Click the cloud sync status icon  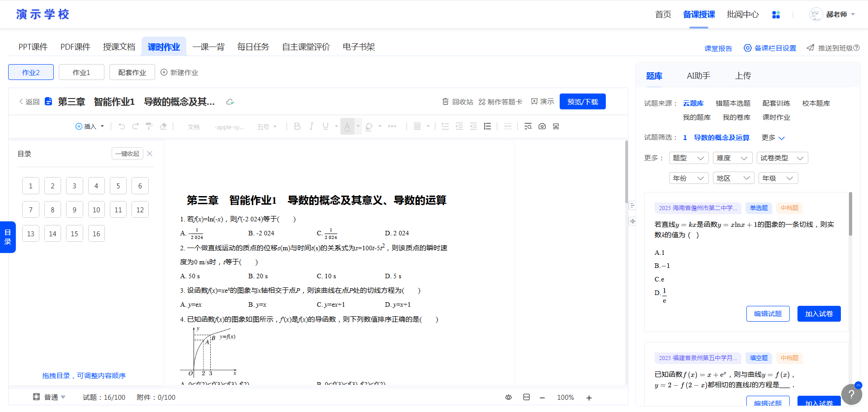tap(230, 102)
